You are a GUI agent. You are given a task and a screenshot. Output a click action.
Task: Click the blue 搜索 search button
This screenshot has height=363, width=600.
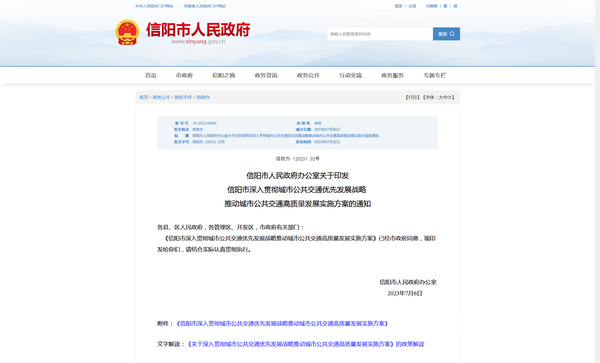pos(446,34)
